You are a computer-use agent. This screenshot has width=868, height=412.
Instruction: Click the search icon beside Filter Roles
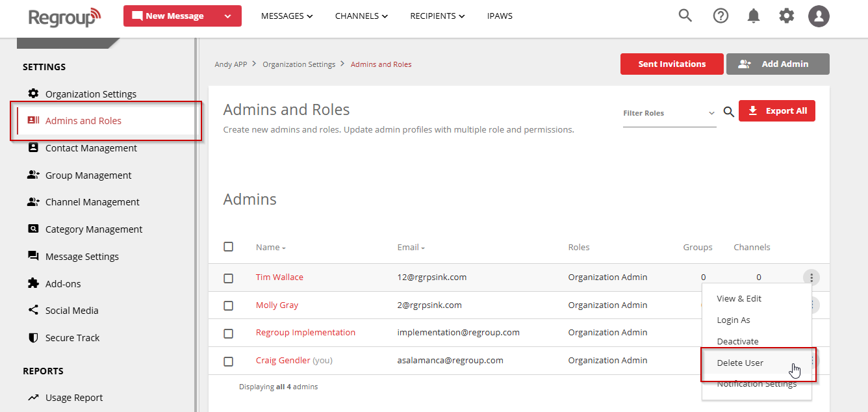[x=729, y=112]
